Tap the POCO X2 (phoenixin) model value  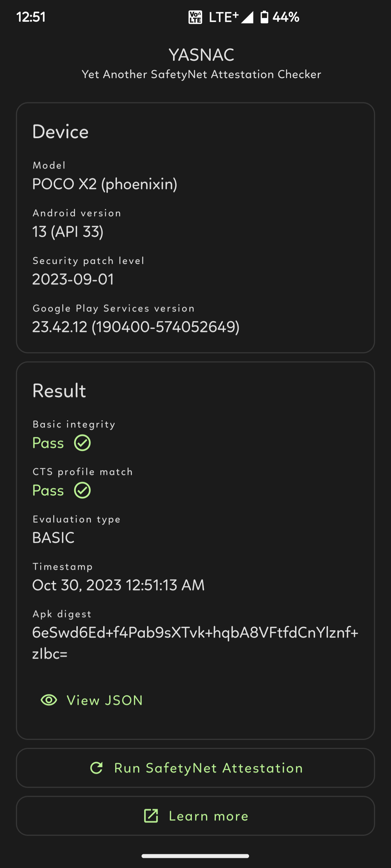pos(105,184)
